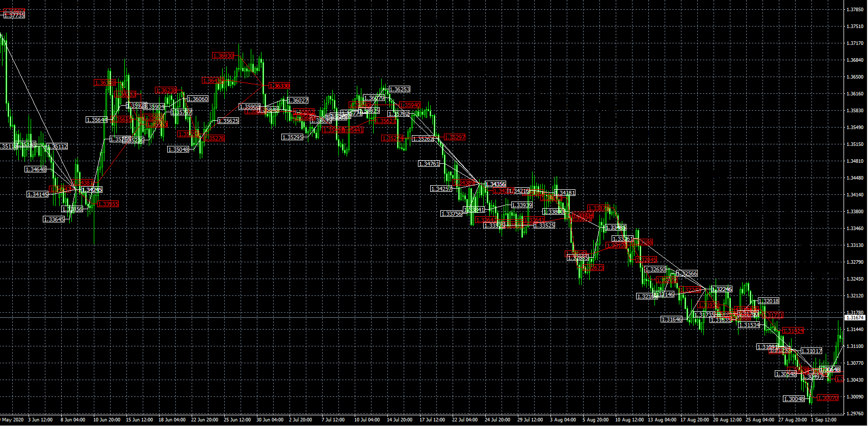This screenshot has width=868, height=426.
Task: Click the white 1.36060 price label
Action: click(198, 99)
